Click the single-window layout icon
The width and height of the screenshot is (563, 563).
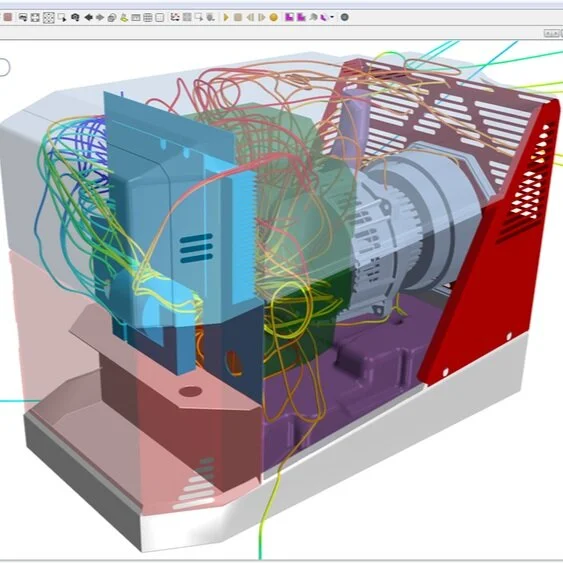136,17
